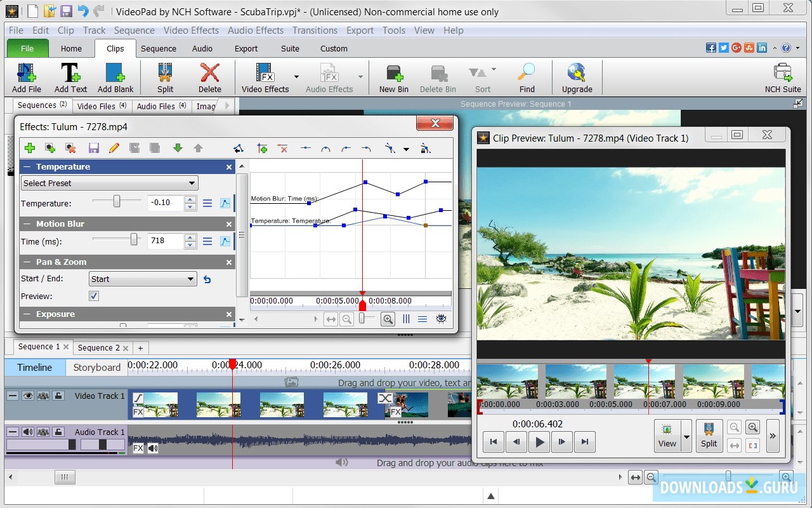Click the New Bin icon

click(x=393, y=76)
